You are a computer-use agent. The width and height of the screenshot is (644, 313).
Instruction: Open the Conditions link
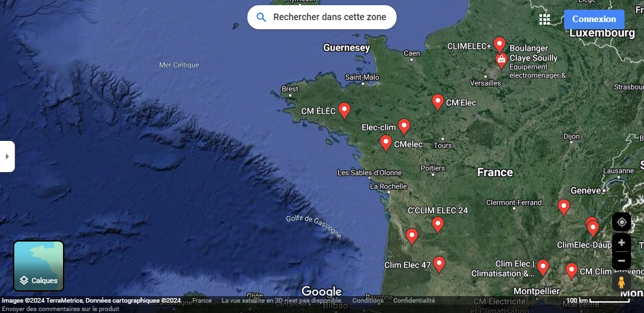pyautogui.click(x=367, y=300)
